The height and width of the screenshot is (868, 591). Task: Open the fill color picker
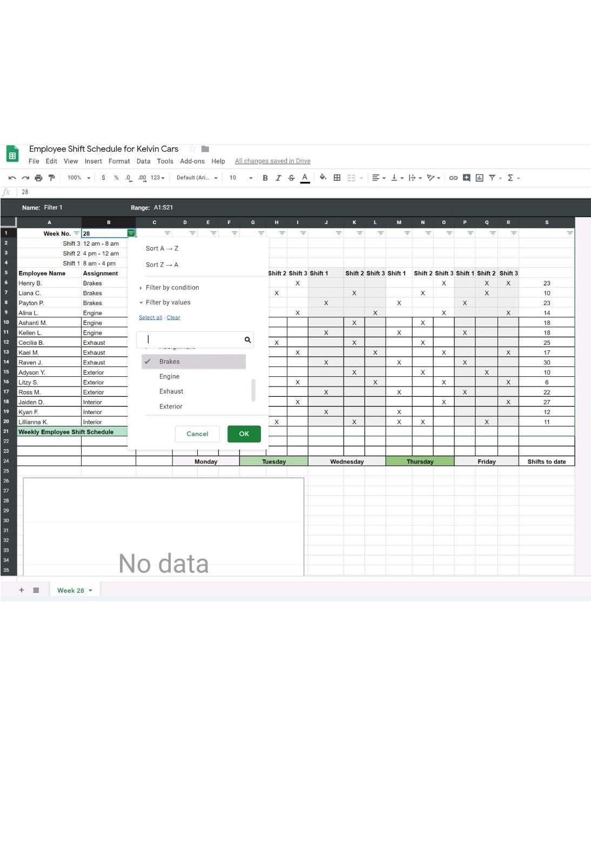323,178
